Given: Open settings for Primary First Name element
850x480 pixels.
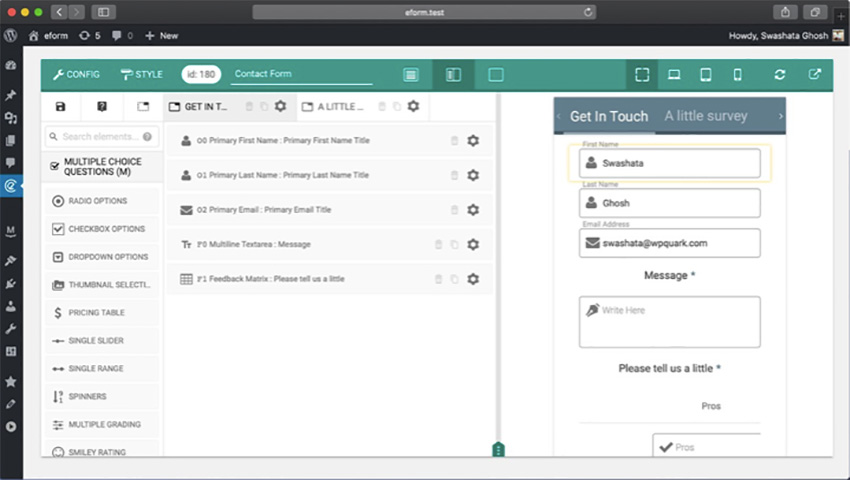Looking at the screenshot, I should coord(473,140).
